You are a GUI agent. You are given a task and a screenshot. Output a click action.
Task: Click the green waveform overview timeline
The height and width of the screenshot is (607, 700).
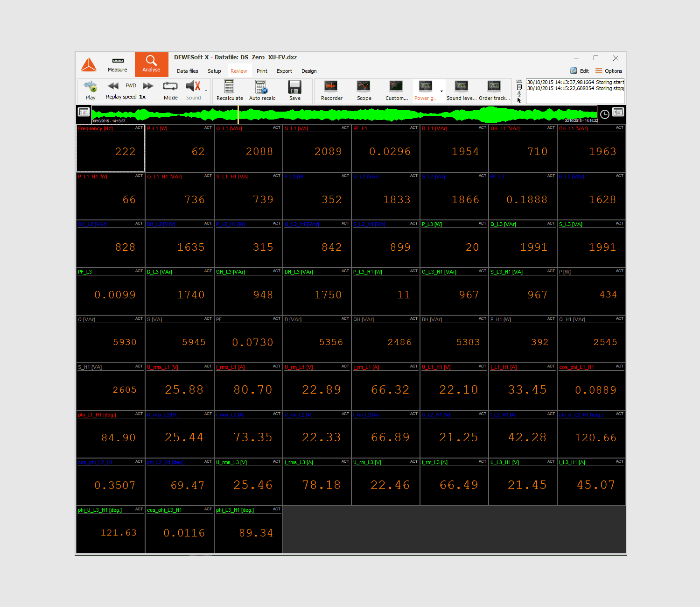pyautogui.click(x=344, y=114)
